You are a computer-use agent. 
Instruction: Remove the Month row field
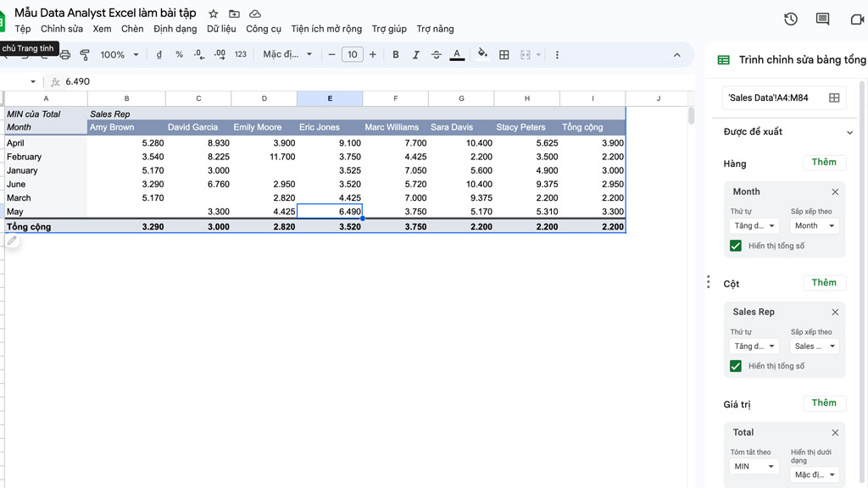coord(835,191)
